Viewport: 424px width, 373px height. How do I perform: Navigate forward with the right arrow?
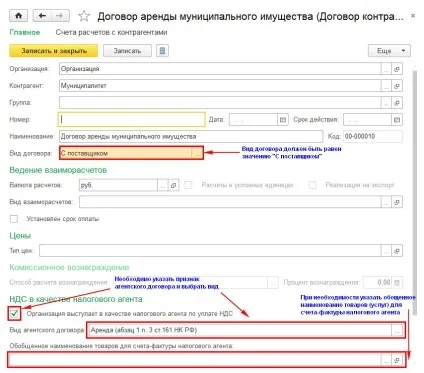pyautogui.click(x=60, y=16)
